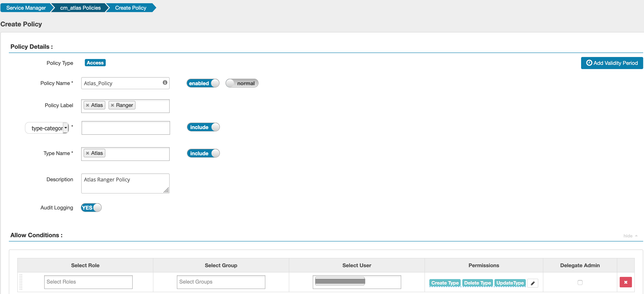Remove Atlas tag from Type Name field
Viewport: 644px width, 294px height.
coord(87,153)
